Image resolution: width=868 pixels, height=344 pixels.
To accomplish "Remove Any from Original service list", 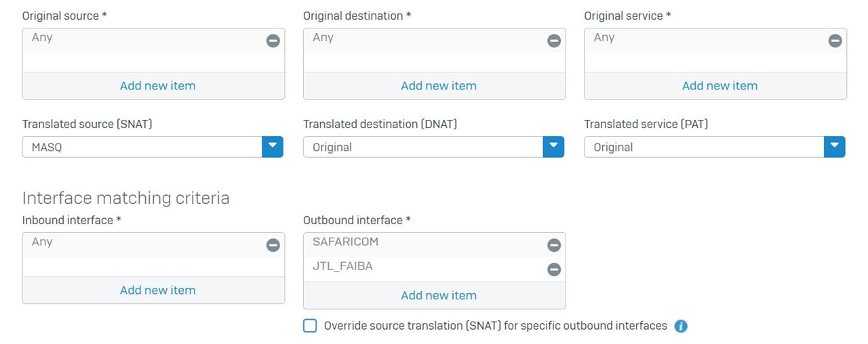I will click(835, 41).
